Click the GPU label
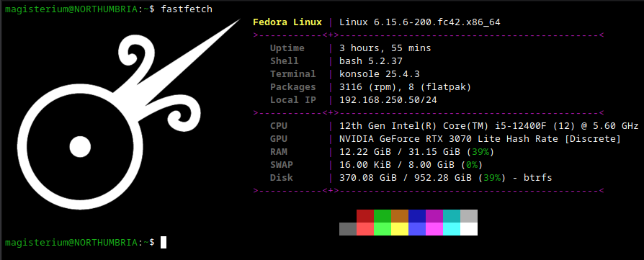The image size is (644, 260). tap(279, 139)
